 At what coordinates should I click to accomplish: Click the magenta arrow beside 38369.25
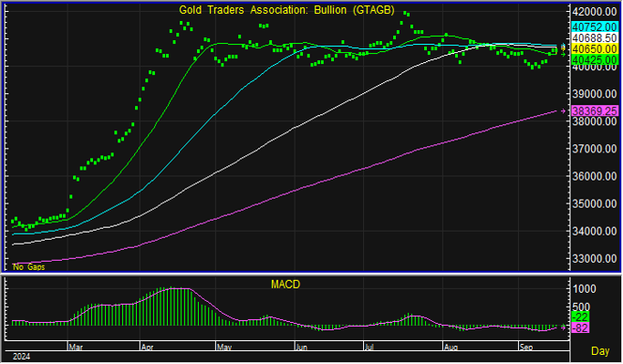point(563,111)
